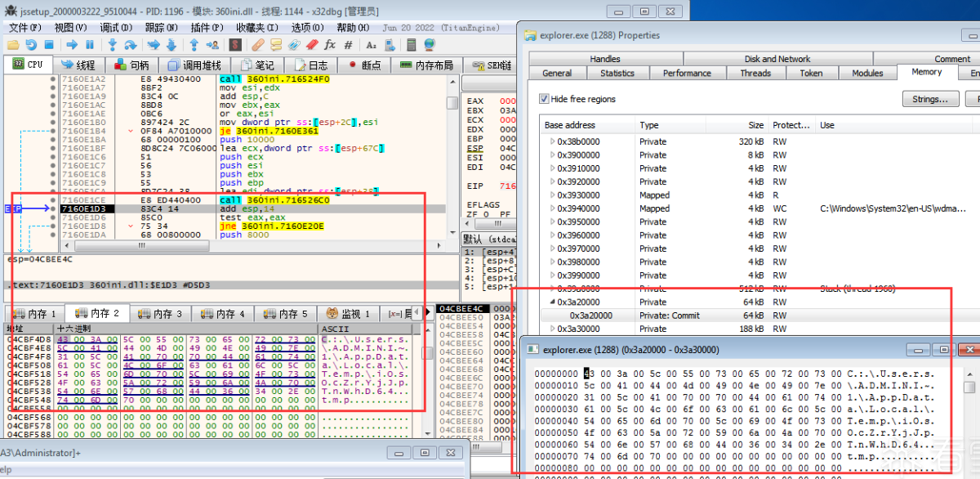
Task: Click the run arrow icon in toolbar
Action: point(72,45)
